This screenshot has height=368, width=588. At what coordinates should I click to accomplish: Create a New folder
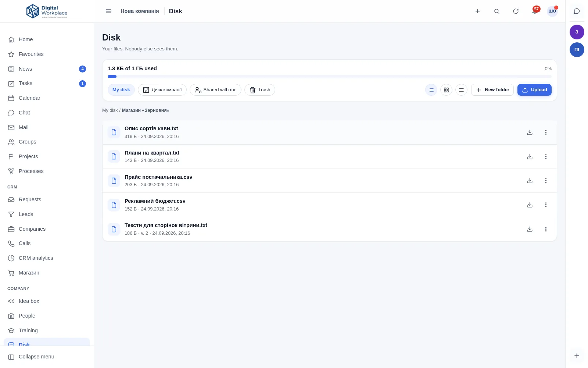pyautogui.click(x=492, y=90)
